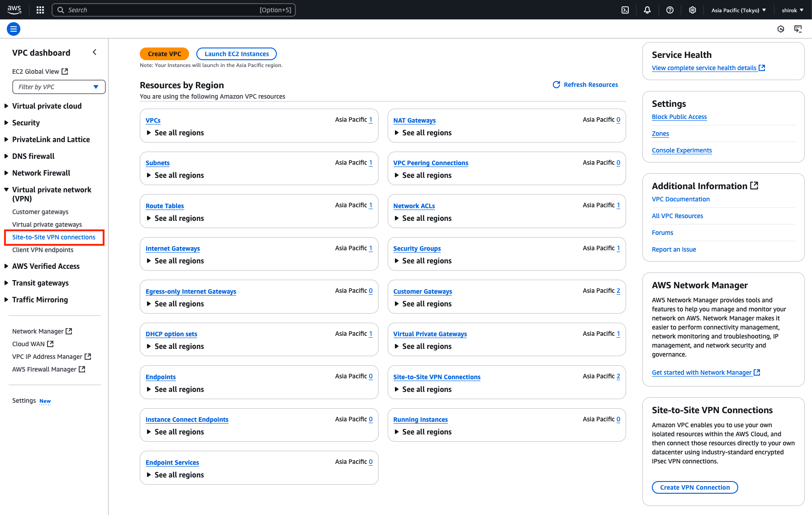Open the AWS services grid menu
The width and height of the screenshot is (812, 515).
click(40, 10)
